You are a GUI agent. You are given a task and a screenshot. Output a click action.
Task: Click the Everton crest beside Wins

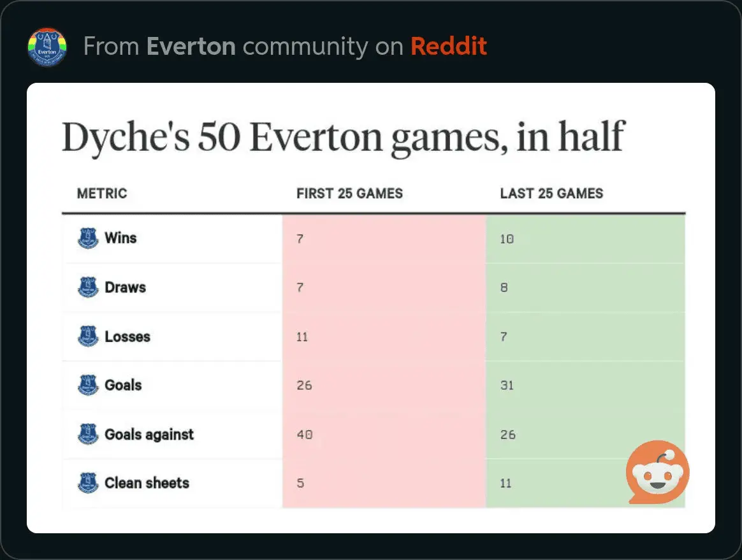pos(88,239)
